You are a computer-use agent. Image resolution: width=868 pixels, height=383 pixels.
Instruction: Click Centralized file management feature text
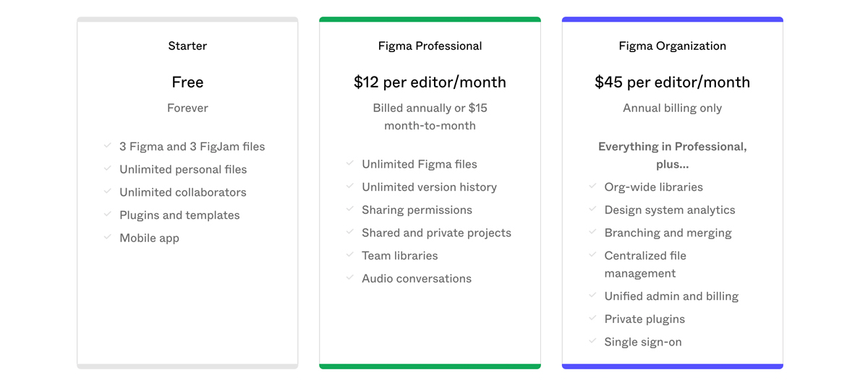click(x=645, y=264)
